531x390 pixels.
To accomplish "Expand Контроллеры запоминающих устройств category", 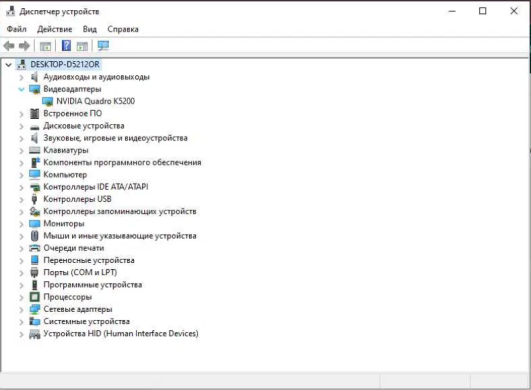I will (x=21, y=212).
